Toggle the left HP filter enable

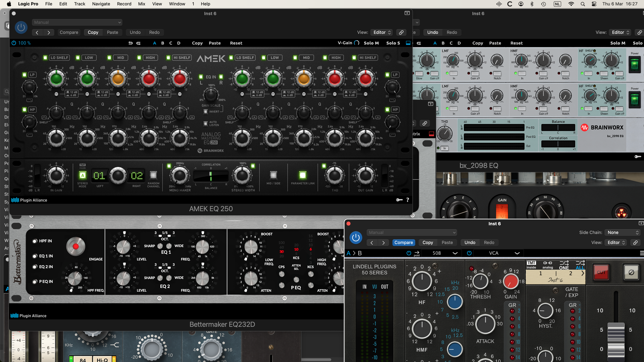(24, 109)
